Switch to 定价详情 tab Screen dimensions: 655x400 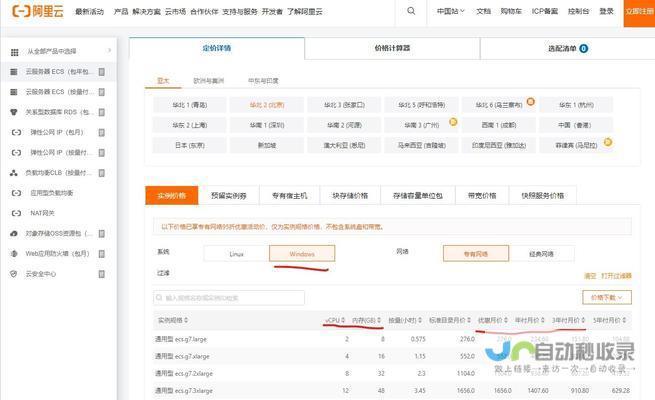click(217, 48)
